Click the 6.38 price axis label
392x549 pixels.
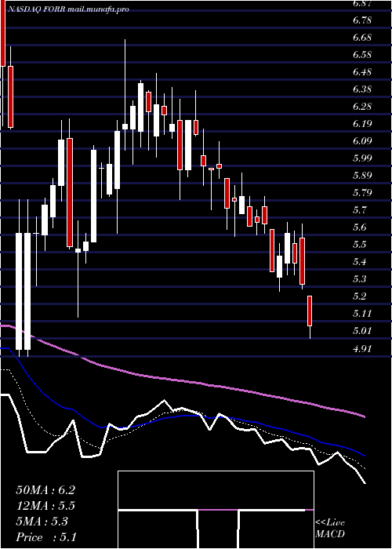point(362,89)
